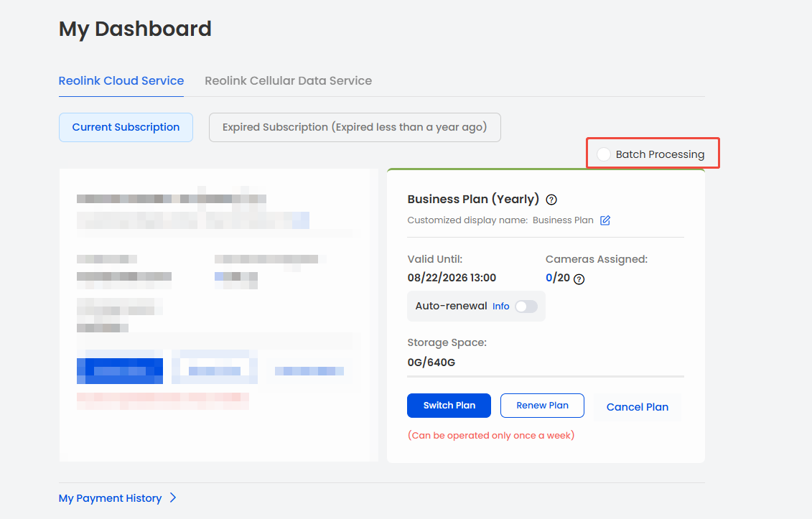
Task: Click the 0/20 cameras assigned value
Action: 558,278
